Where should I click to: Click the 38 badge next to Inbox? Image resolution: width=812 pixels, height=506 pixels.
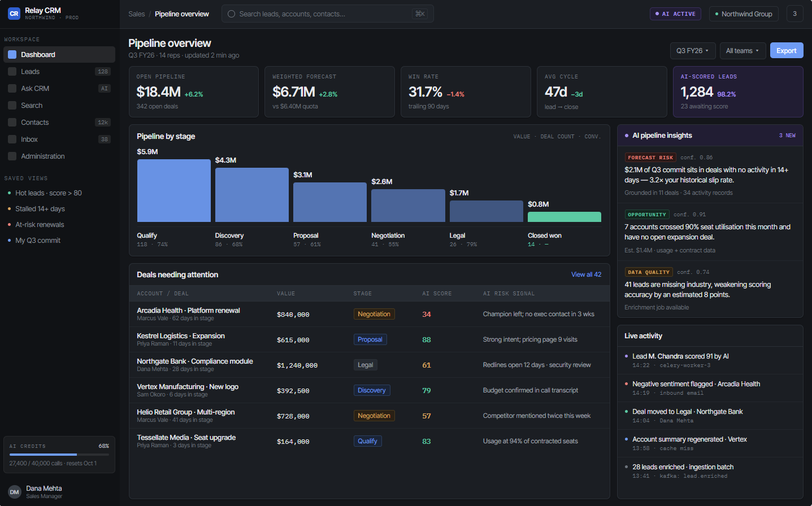click(x=105, y=139)
